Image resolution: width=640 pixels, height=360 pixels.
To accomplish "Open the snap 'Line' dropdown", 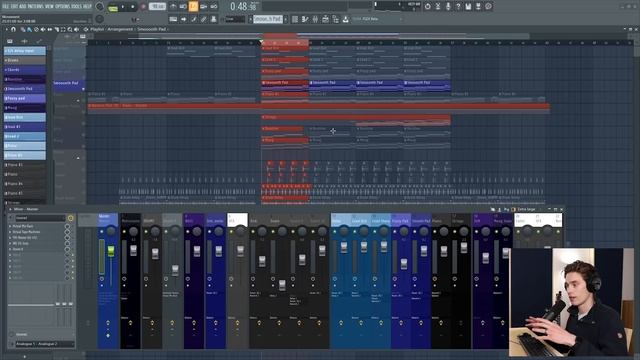I will click(x=235, y=19).
